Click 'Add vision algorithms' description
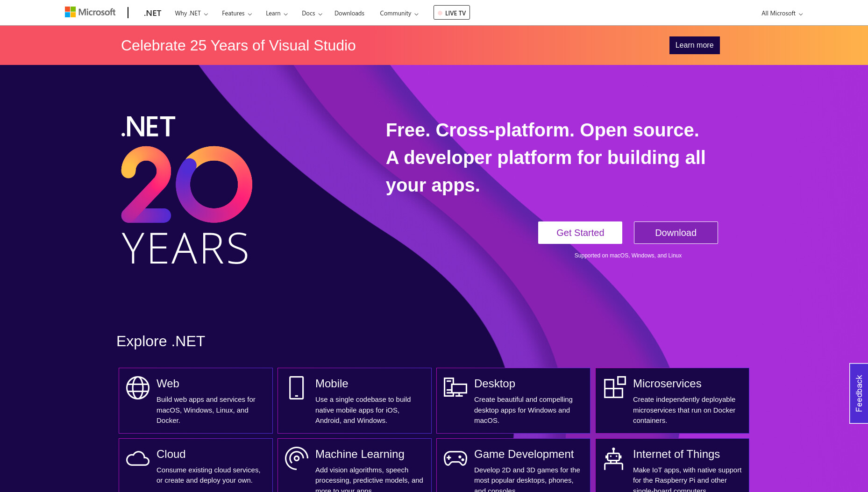The image size is (868, 492). (369, 479)
